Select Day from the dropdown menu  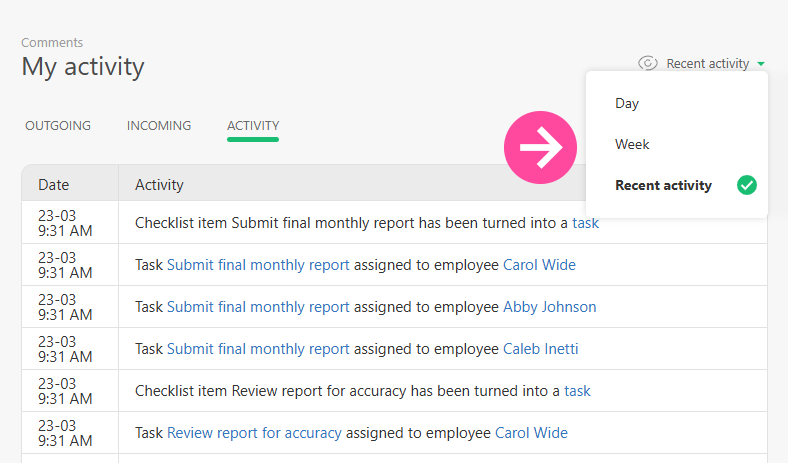coord(627,103)
